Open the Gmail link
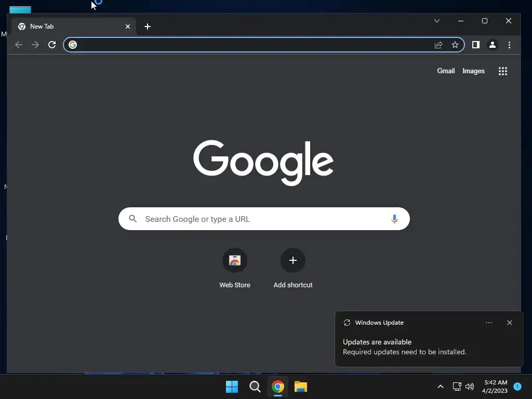The width and height of the screenshot is (532, 399). pyautogui.click(x=446, y=71)
